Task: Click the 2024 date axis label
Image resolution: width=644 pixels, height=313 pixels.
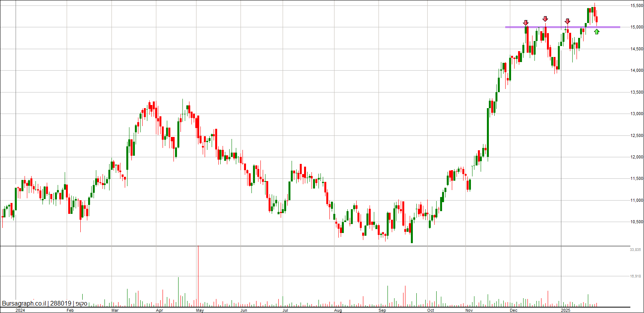Action: [x=20, y=311]
